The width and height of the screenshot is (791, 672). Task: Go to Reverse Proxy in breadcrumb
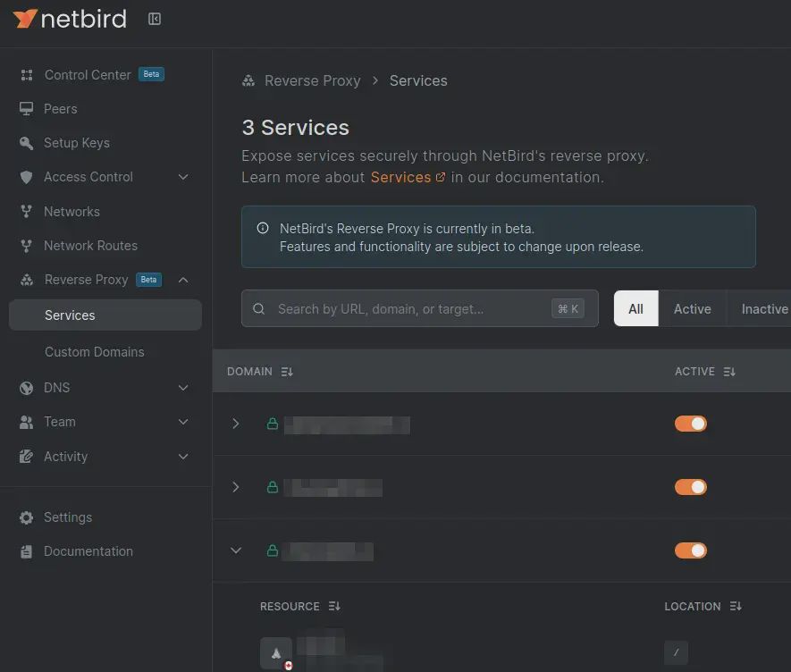coord(312,80)
